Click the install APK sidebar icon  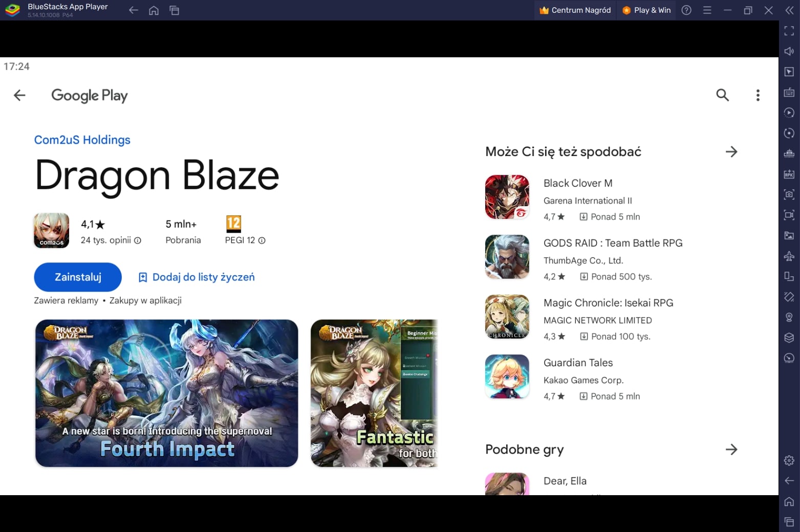coord(789,174)
